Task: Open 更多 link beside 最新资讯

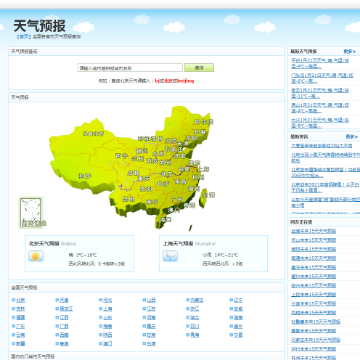Action: click(351, 137)
